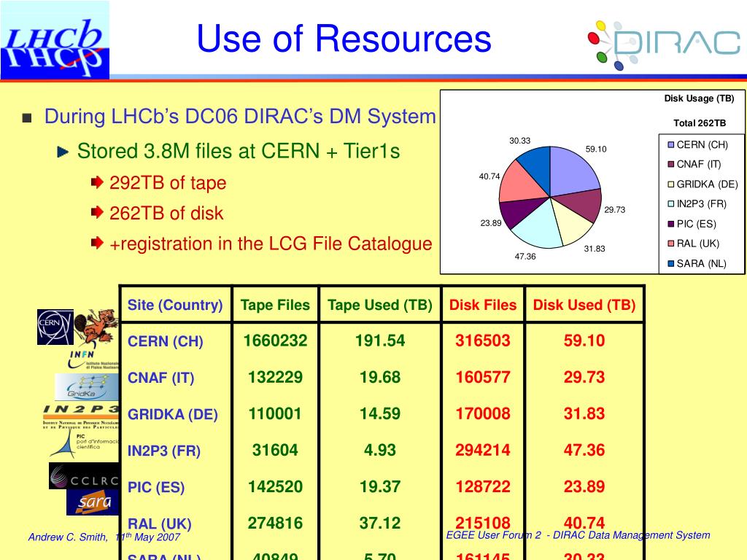Click the GridKa logo
747x560 pixels.
[x=87, y=386]
